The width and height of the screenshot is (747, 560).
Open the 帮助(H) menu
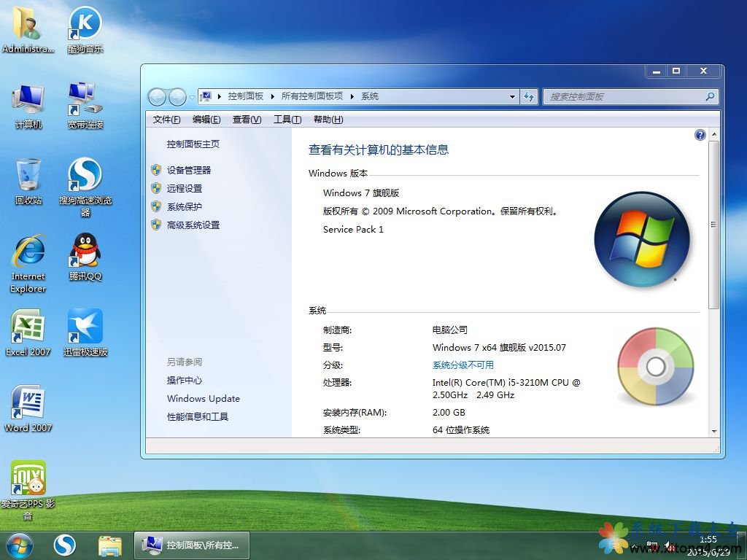click(328, 120)
